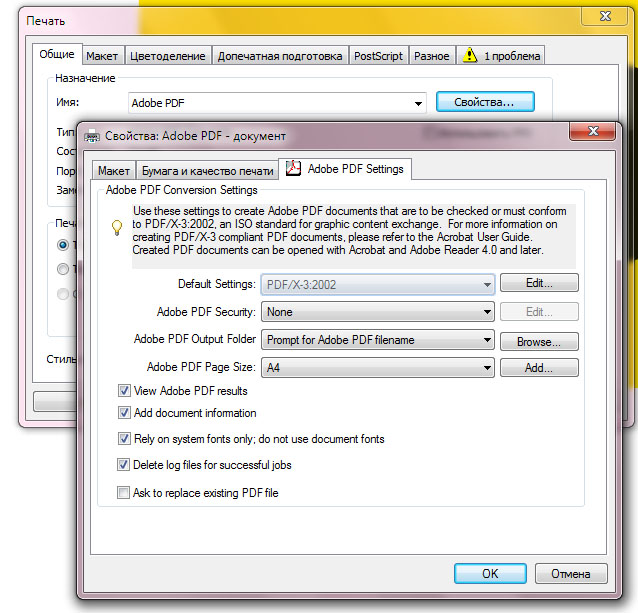The height and width of the screenshot is (613, 638).
Task: Expand the Adobe PDF Output Folder dropdown
Action: point(378,340)
